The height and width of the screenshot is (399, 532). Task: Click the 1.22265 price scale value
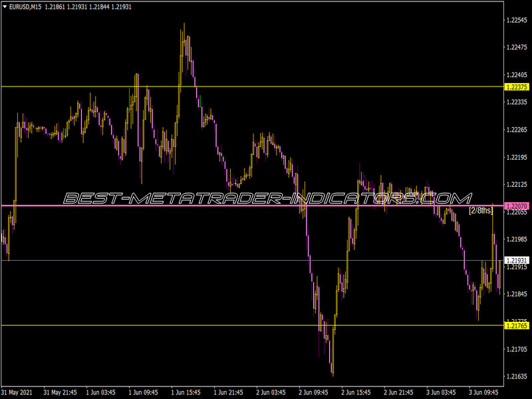point(517,130)
